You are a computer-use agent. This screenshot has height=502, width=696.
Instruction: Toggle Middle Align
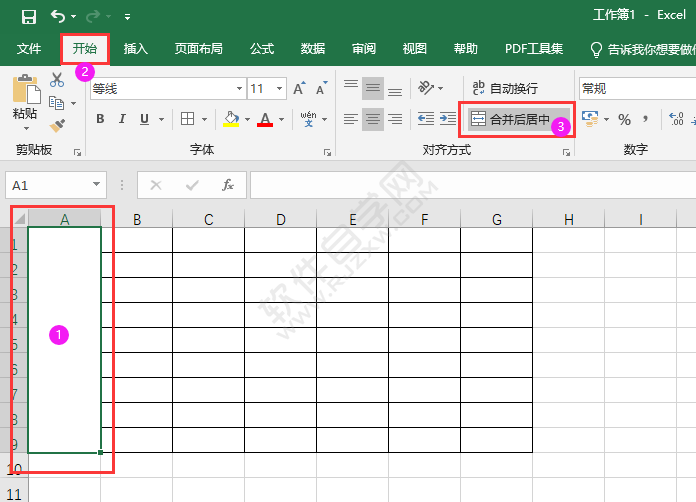point(373,88)
